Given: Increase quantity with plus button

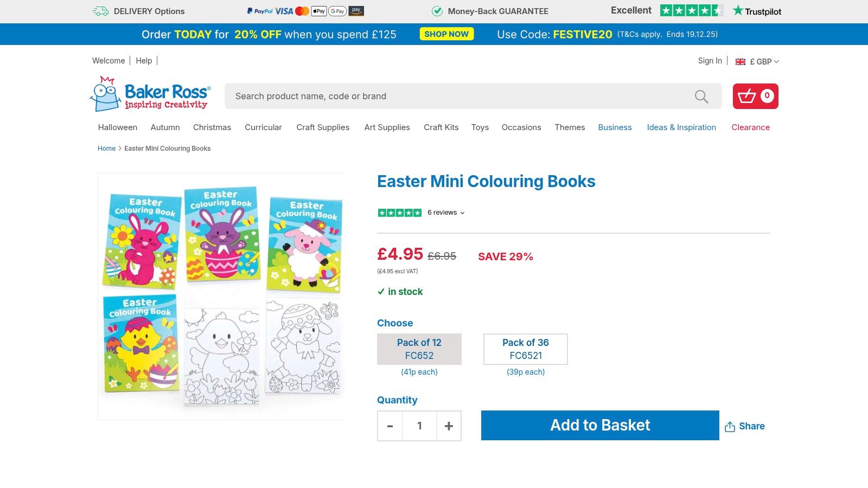Looking at the screenshot, I should pyautogui.click(x=449, y=426).
